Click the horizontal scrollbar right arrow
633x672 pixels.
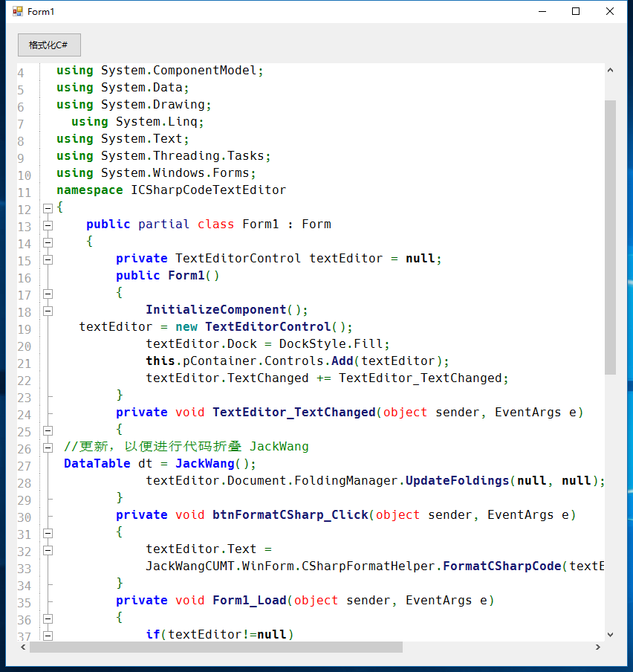click(x=598, y=647)
